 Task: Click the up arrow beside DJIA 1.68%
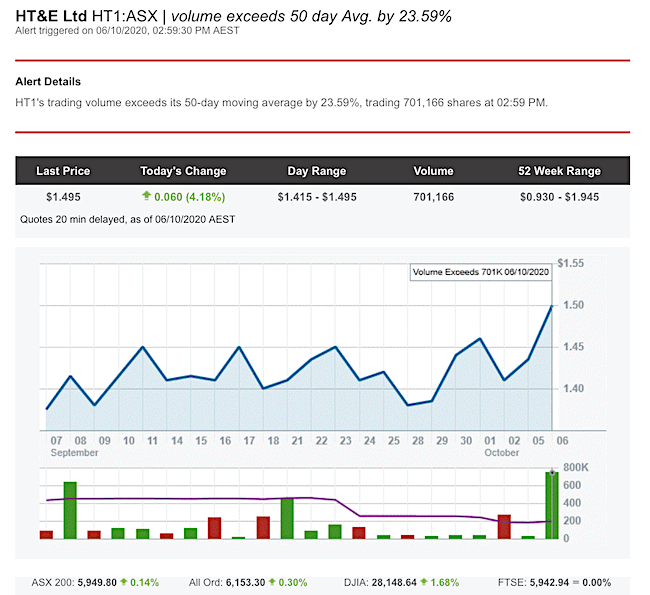pos(424,582)
